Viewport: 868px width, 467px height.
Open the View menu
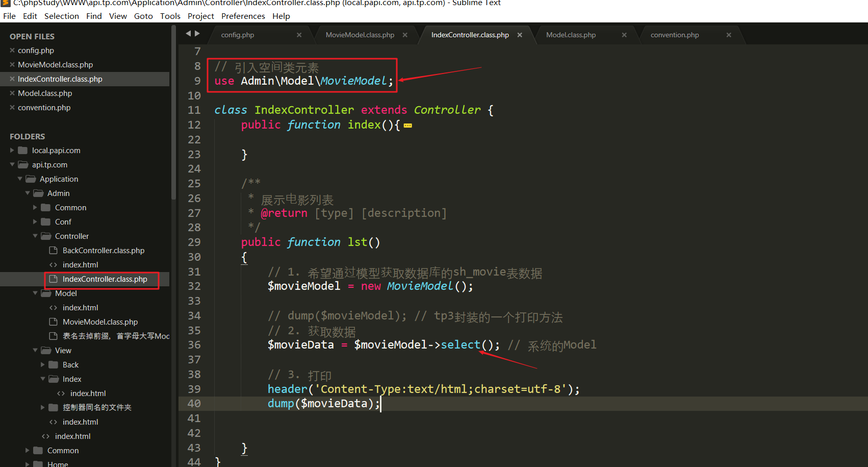click(x=118, y=16)
